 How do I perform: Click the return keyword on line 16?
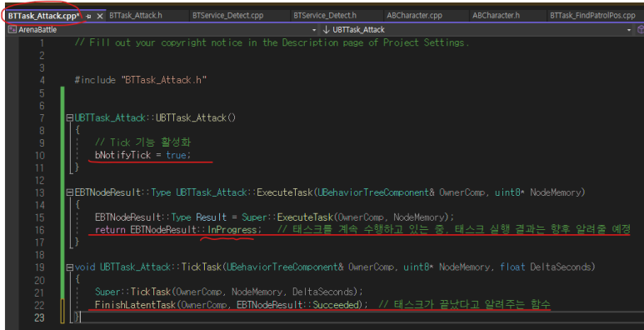[x=110, y=230]
